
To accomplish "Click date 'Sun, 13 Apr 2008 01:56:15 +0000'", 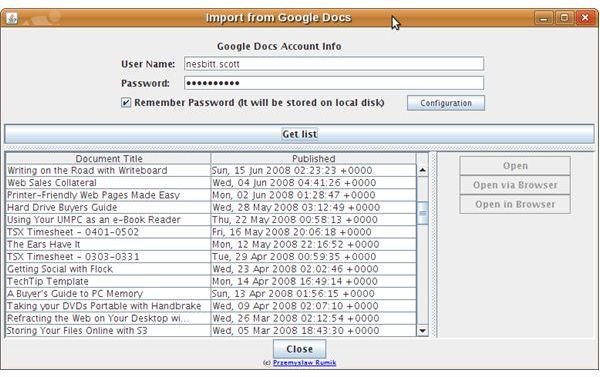I will pos(313,294).
